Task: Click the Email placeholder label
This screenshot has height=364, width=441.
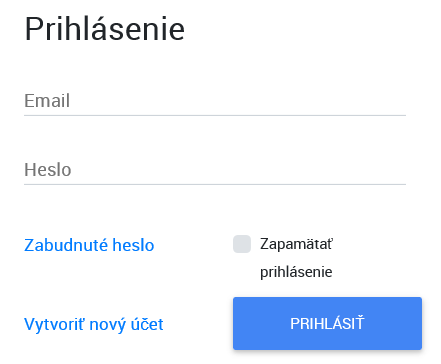Action: tap(47, 101)
